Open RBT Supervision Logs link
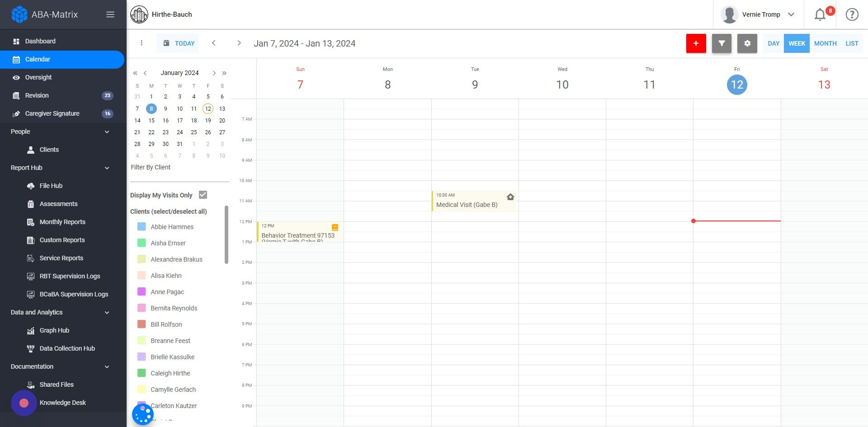This screenshot has height=427, width=868. point(70,276)
